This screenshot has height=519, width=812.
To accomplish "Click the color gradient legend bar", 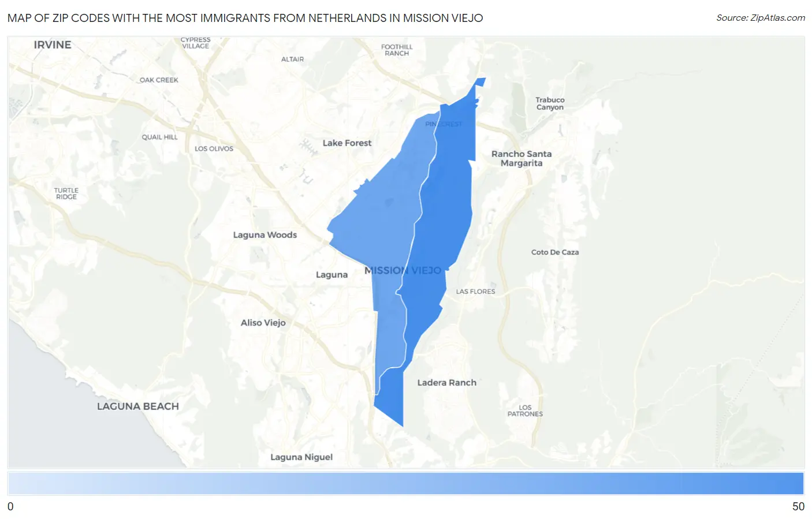I will coord(406,483).
